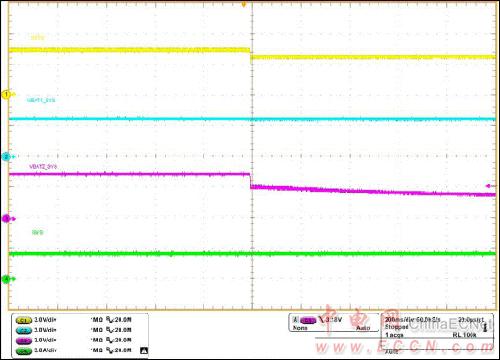The image size is (500, 360).
Task: Click the VBAT2_SYS waveform label
Action: [x=43, y=166]
